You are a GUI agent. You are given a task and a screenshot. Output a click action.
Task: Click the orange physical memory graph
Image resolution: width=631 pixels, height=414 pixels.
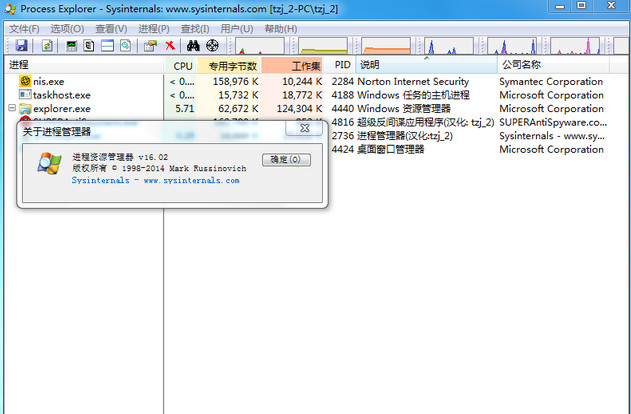(386, 46)
